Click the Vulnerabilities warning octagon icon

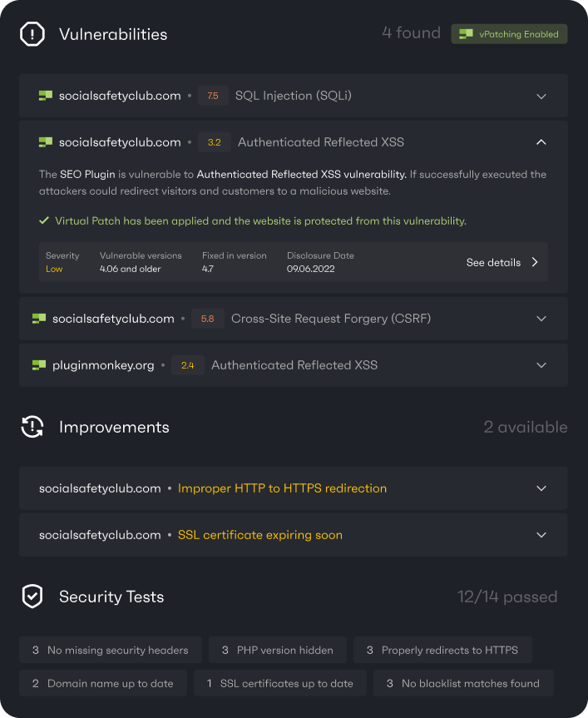32,34
